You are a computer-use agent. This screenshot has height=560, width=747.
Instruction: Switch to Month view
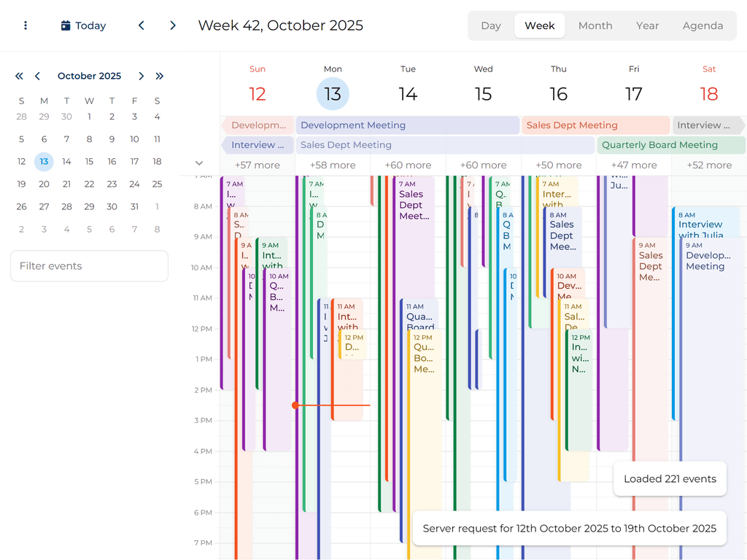tap(595, 26)
